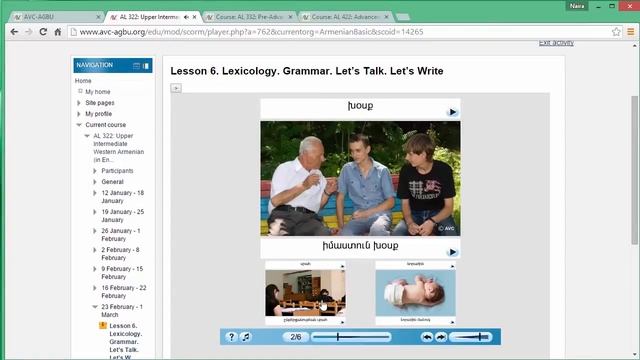Go to the next slide with the forward arrow
Screen dimensions: 640x360
(441, 337)
